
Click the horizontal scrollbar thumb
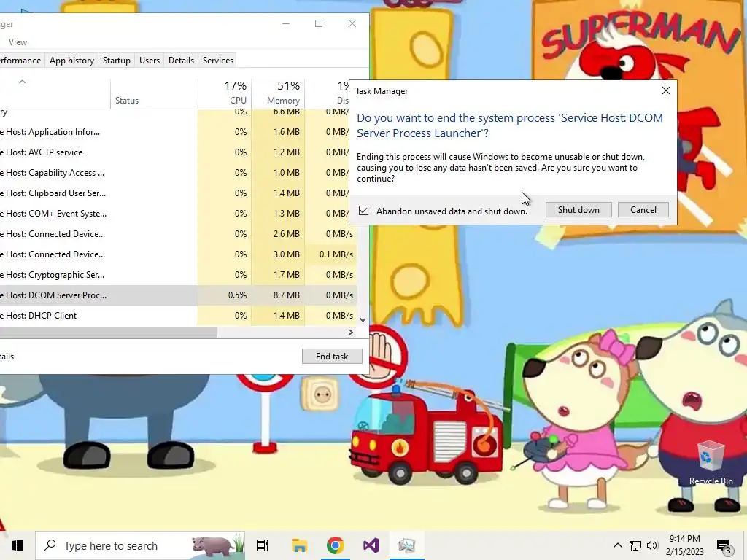click(108, 332)
